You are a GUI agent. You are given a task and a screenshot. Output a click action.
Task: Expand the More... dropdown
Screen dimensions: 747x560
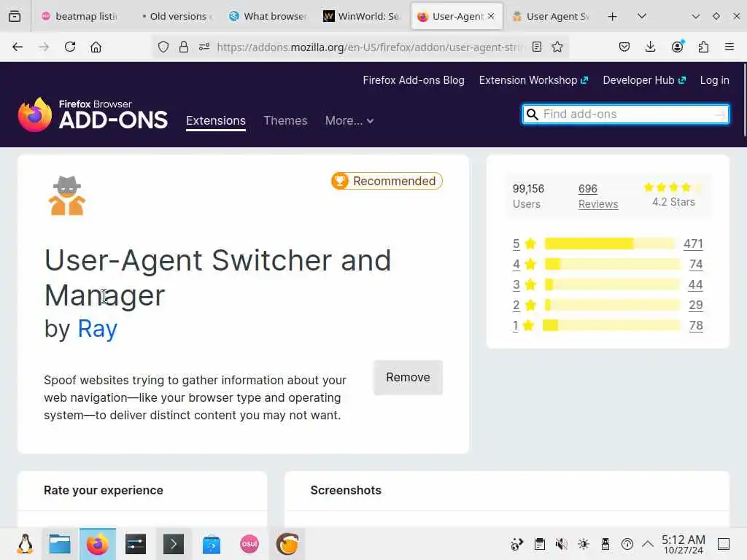tap(349, 120)
